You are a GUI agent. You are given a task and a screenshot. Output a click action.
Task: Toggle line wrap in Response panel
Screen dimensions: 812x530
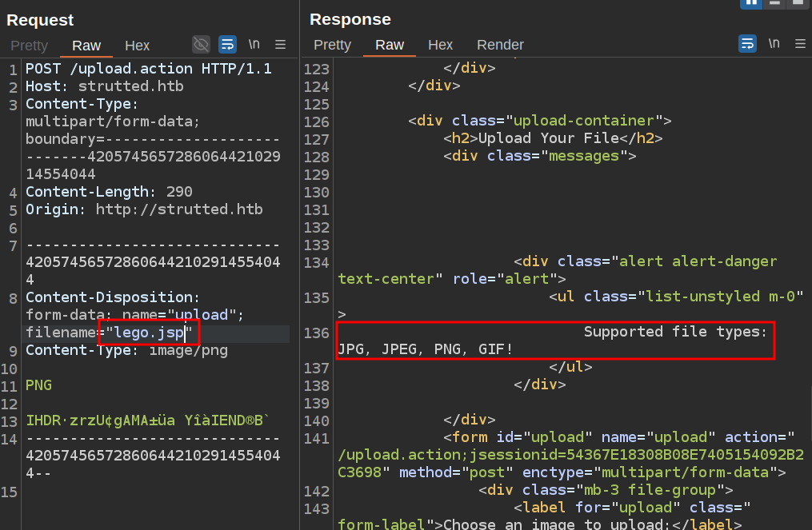pos(747,44)
